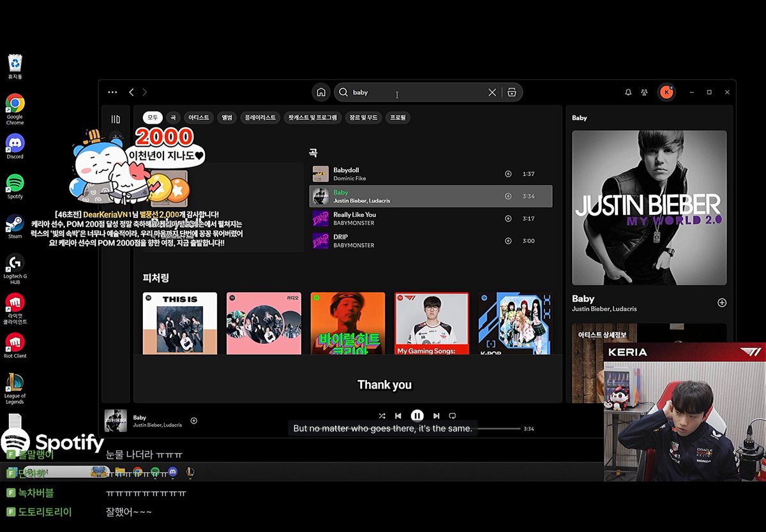Select the 앨범 filter chip
The height and width of the screenshot is (532, 766).
(x=227, y=117)
